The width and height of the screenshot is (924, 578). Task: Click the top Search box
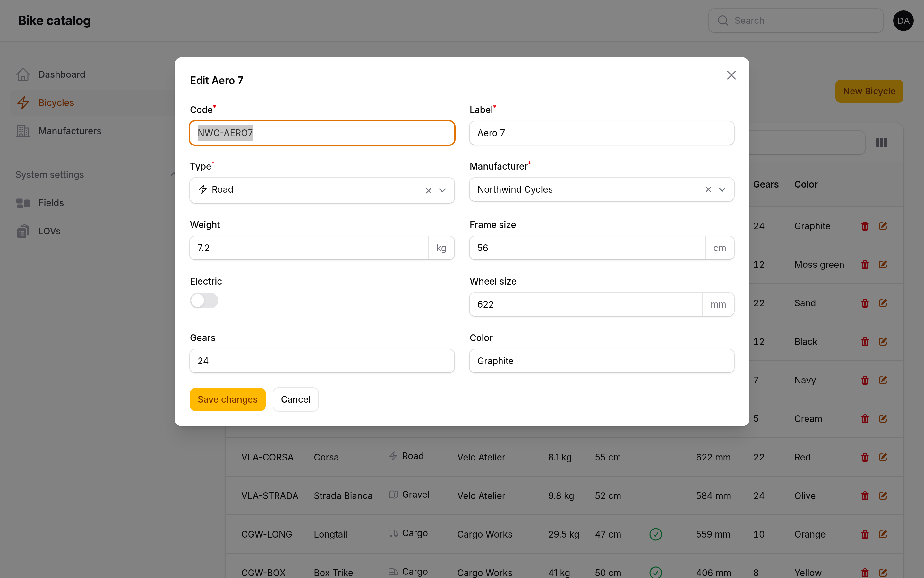coord(796,21)
